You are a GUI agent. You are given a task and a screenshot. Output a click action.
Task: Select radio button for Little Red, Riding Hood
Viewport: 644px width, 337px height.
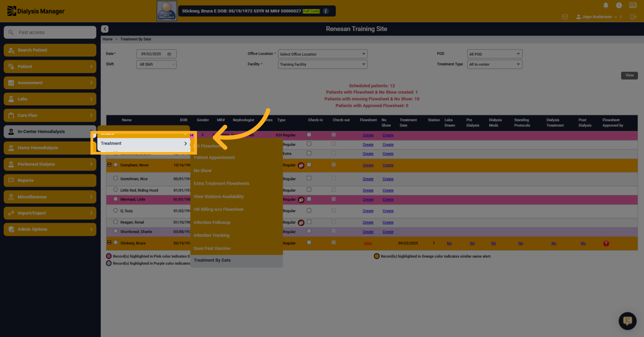(x=116, y=190)
